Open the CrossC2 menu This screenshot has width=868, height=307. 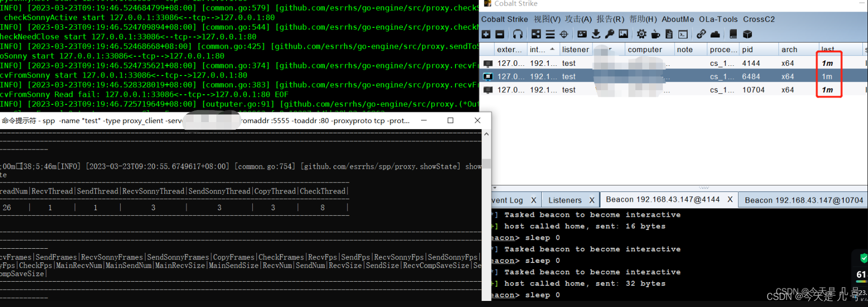759,19
